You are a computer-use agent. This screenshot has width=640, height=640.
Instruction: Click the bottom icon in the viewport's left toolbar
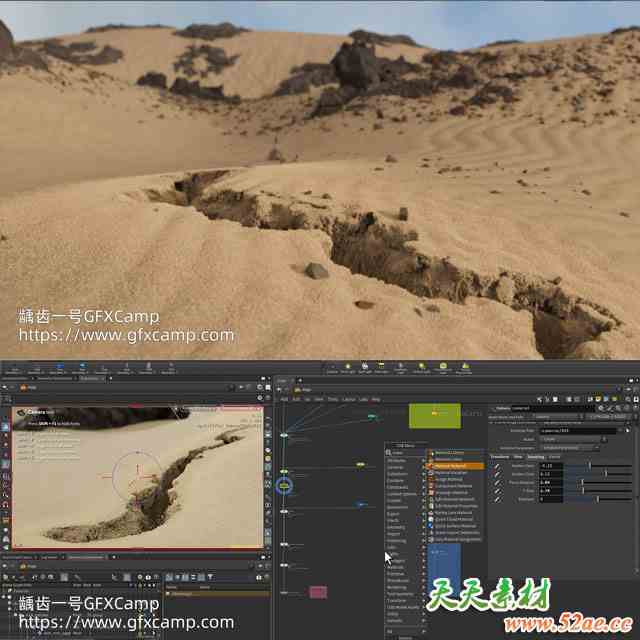pyautogui.click(x=6, y=547)
